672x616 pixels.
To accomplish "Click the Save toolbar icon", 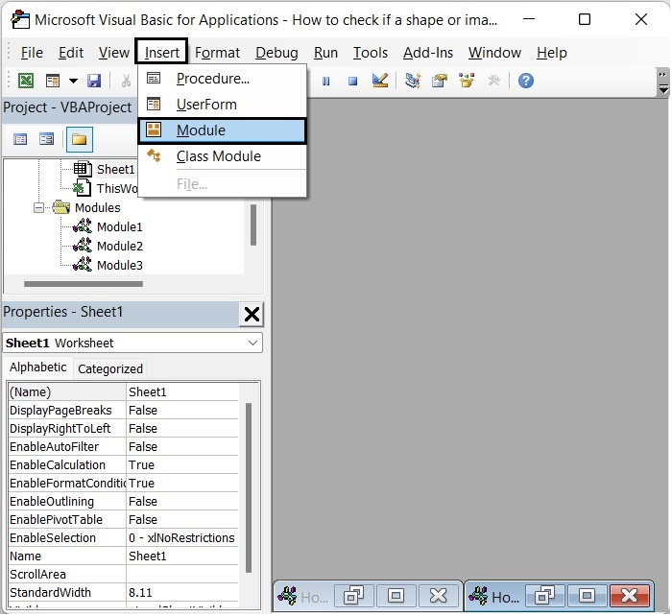I will coord(94,81).
